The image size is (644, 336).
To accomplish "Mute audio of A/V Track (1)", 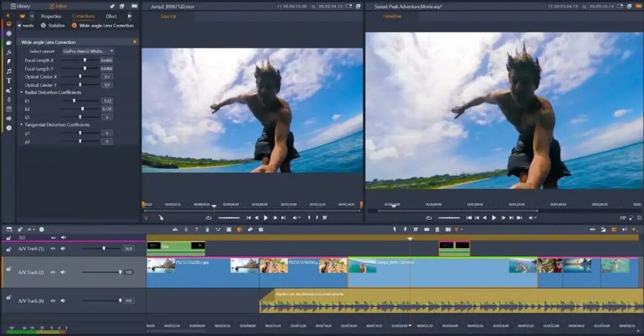I will pyautogui.click(x=63, y=249).
